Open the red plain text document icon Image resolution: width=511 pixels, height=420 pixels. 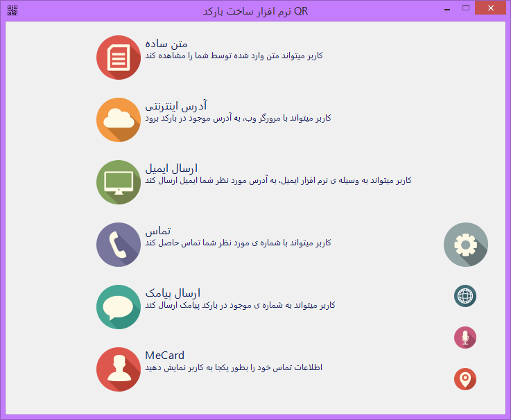(119, 58)
